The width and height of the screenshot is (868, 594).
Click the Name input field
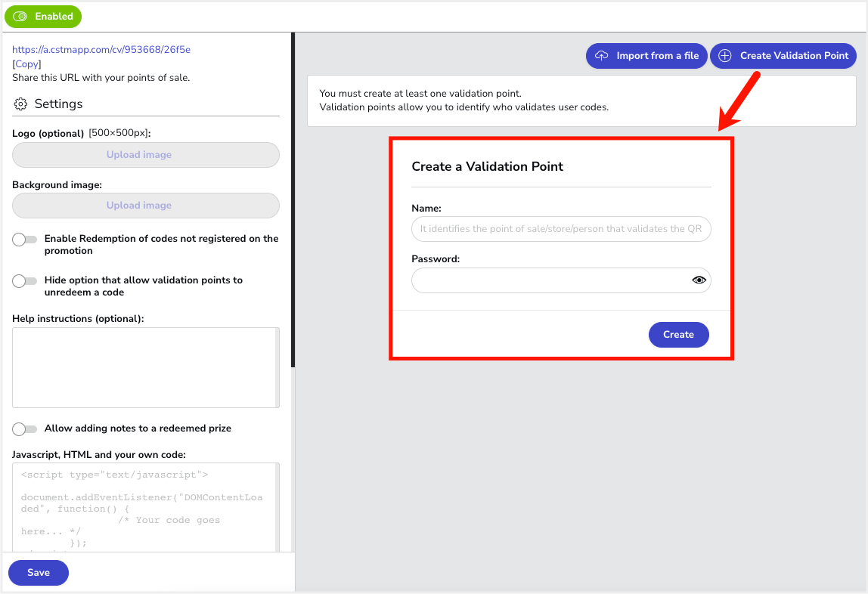(x=561, y=228)
